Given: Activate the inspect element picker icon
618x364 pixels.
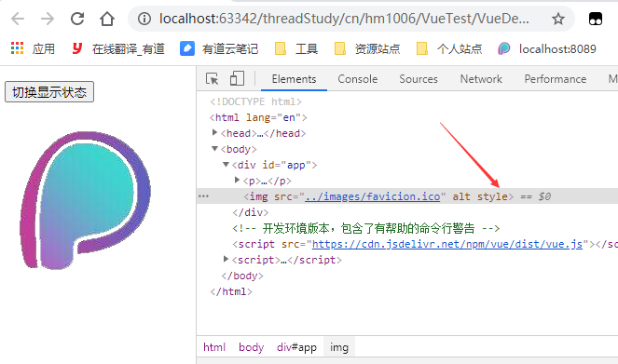Looking at the screenshot, I should point(212,79).
